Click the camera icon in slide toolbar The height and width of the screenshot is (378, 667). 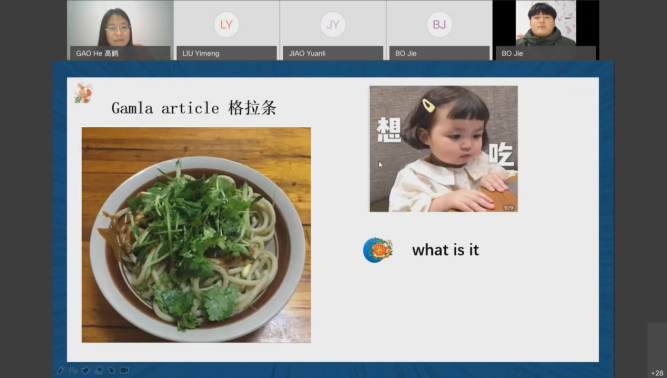tap(124, 370)
